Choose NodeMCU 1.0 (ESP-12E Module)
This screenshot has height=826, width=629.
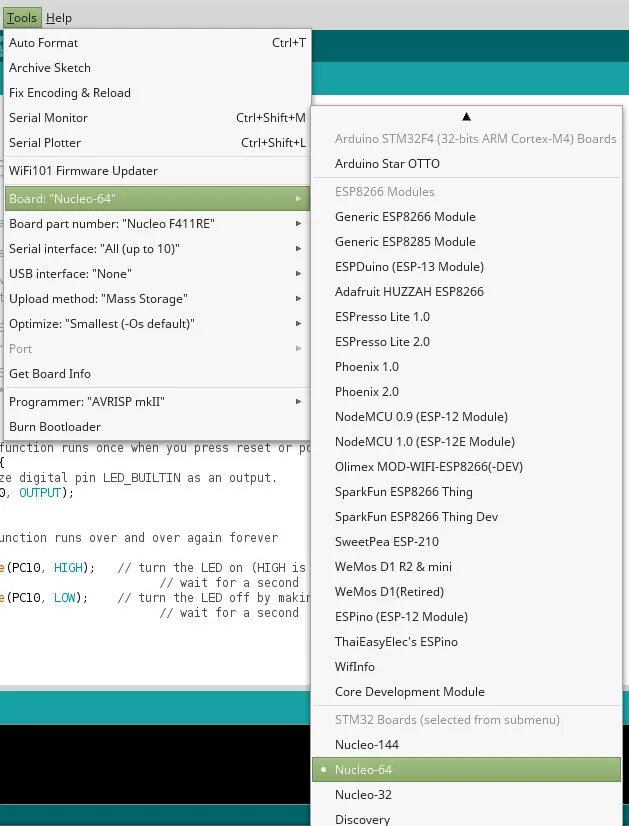467,441
